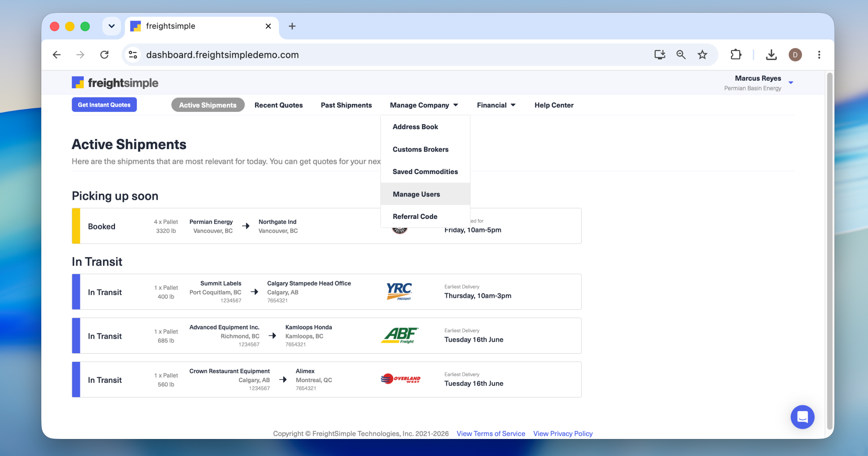Open site information icon in address bar
Viewport: 868px width, 456px height.
coord(133,55)
